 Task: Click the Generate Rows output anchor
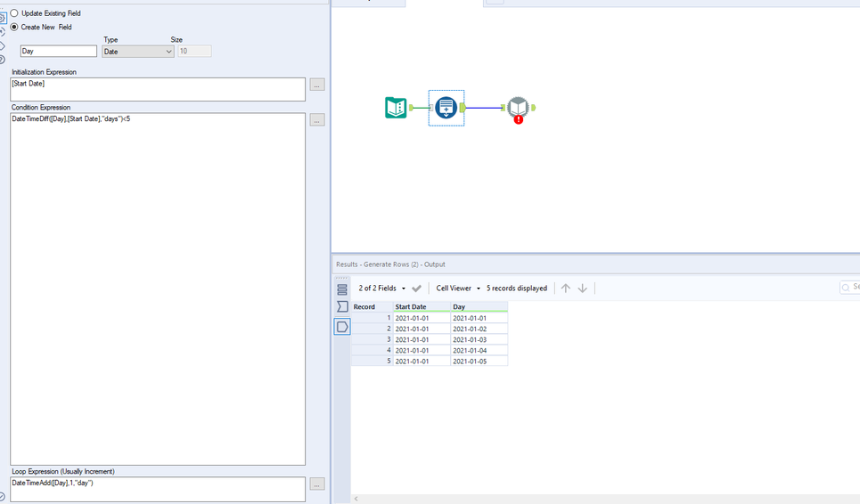pyautogui.click(x=463, y=108)
